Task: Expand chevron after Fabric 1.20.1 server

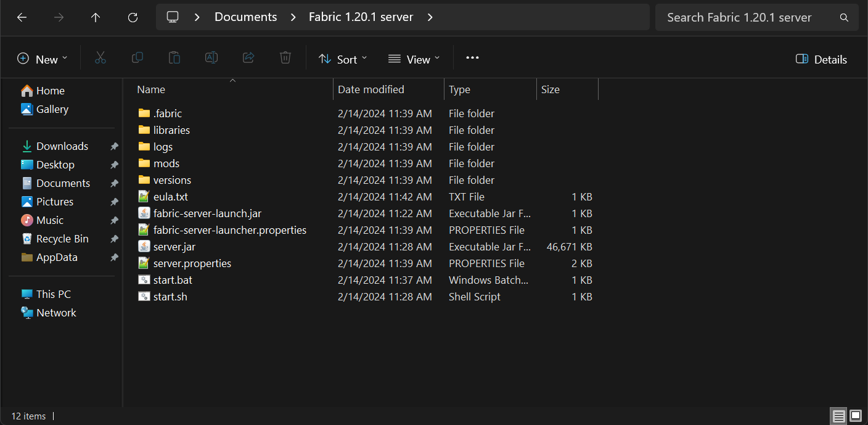Action: [x=430, y=17]
